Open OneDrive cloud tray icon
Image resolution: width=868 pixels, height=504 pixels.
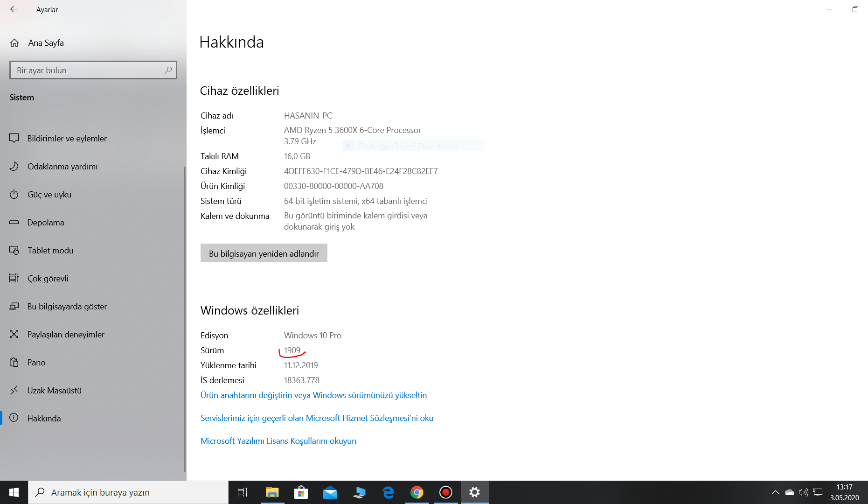click(789, 492)
